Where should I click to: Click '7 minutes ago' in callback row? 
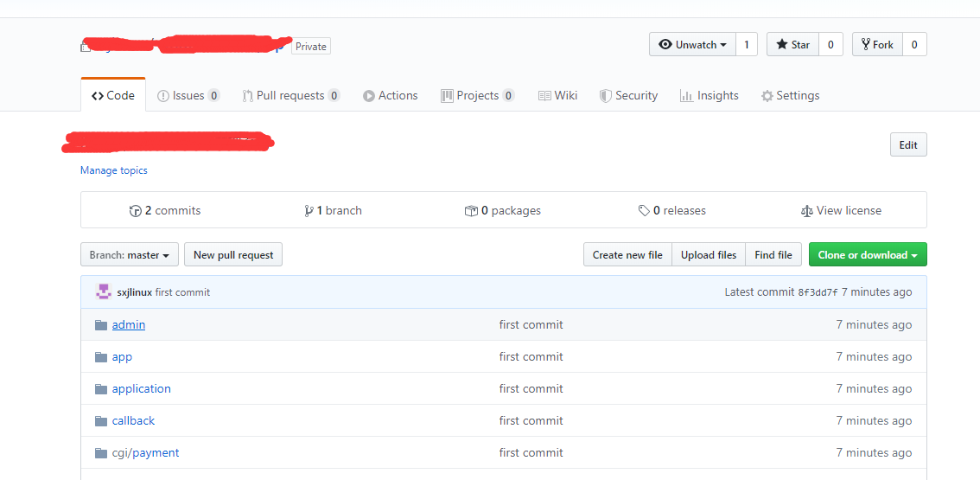tap(874, 420)
